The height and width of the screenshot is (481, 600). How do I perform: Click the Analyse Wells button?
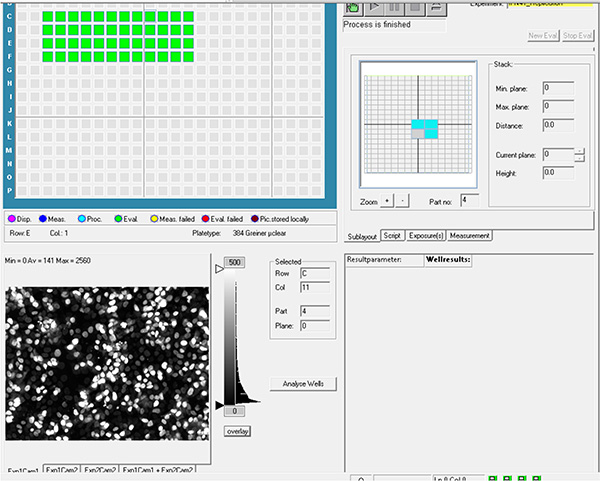[x=301, y=384]
